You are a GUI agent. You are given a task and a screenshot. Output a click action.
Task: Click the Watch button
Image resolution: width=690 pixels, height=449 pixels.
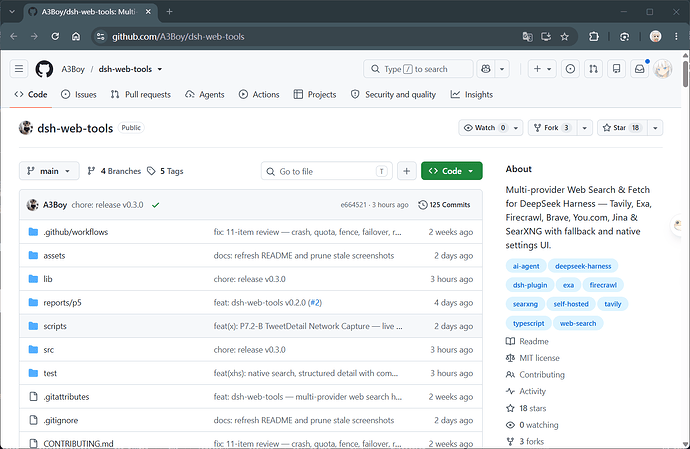click(x=484, y=128)
